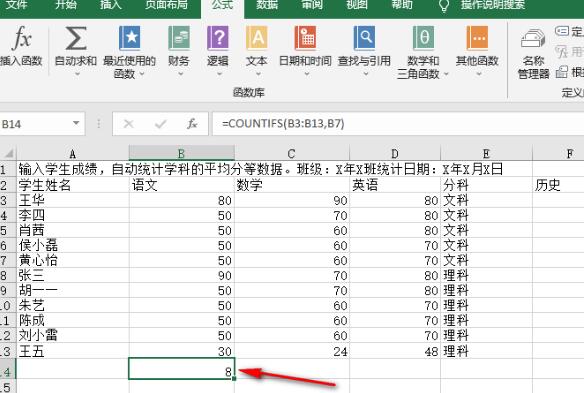Open Lookup and Reference (查找与引用) icon
584x393 pixels.
364,38
